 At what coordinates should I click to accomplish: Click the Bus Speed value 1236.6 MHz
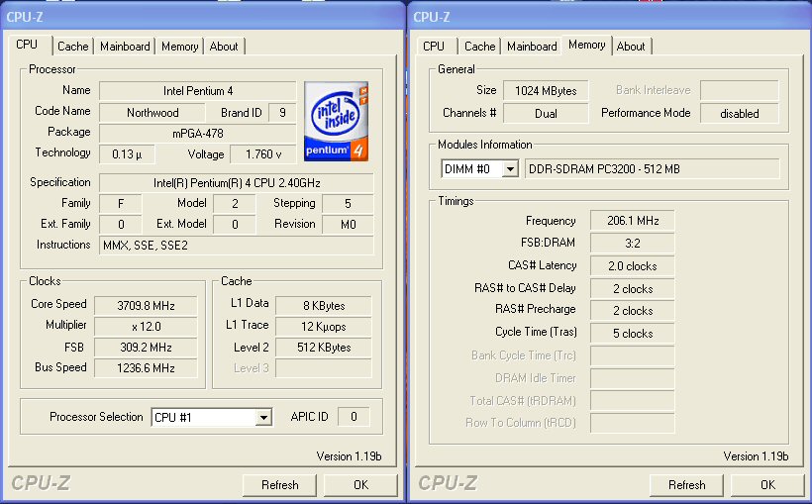146,367
